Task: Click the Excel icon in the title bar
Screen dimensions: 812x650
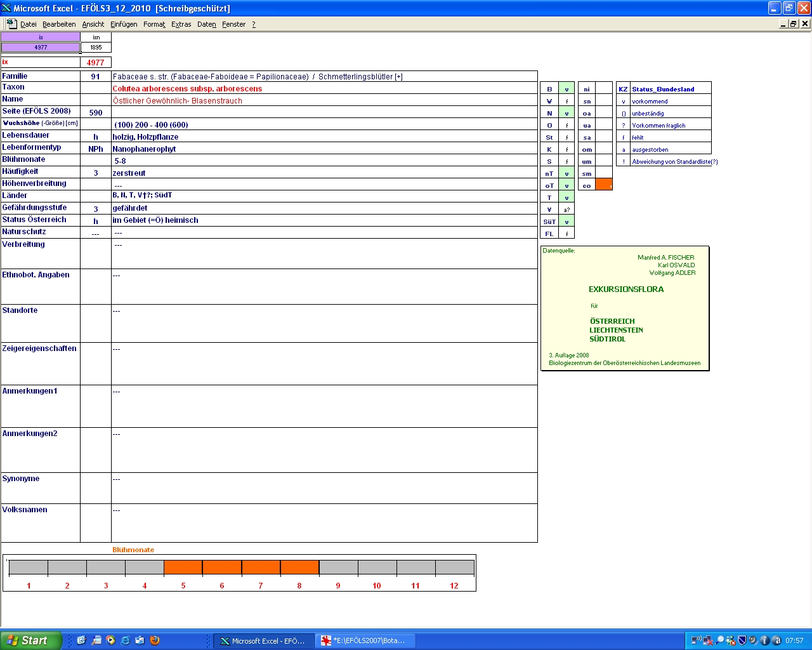Action: pyautogui.click(x=6, y=8)
